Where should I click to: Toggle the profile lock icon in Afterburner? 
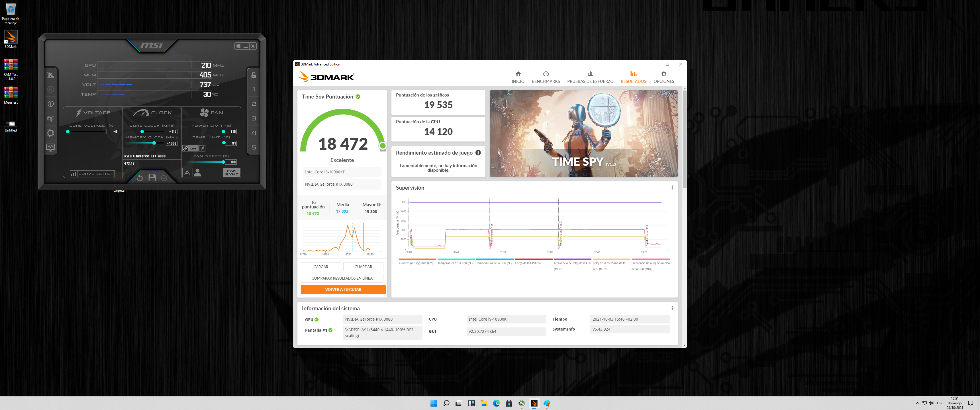pyautogui.click(x=254, y=75)
